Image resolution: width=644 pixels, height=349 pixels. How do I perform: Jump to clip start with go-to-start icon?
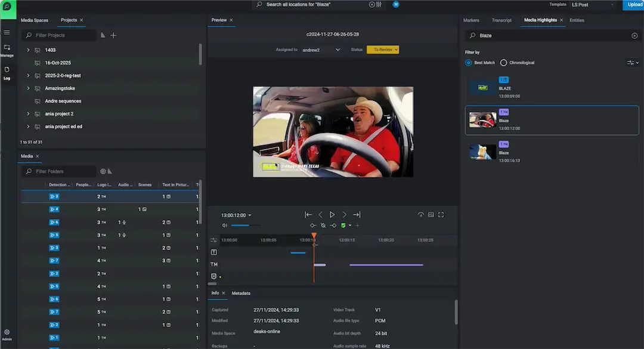[308, 215]
